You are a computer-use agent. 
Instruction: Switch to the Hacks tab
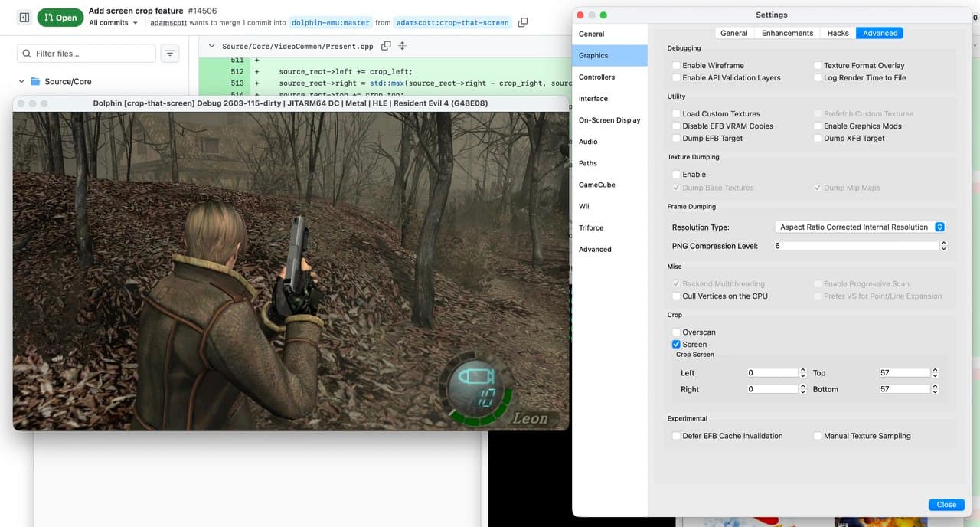(x=838, y=33)
